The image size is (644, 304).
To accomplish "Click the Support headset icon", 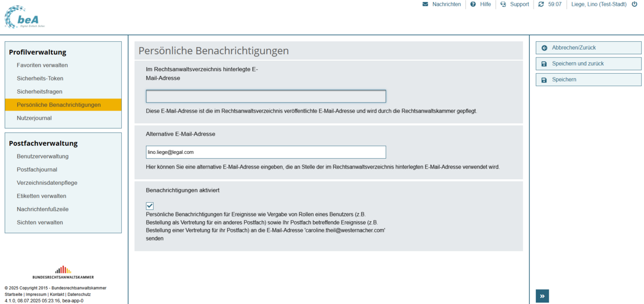I will (503, 4).
